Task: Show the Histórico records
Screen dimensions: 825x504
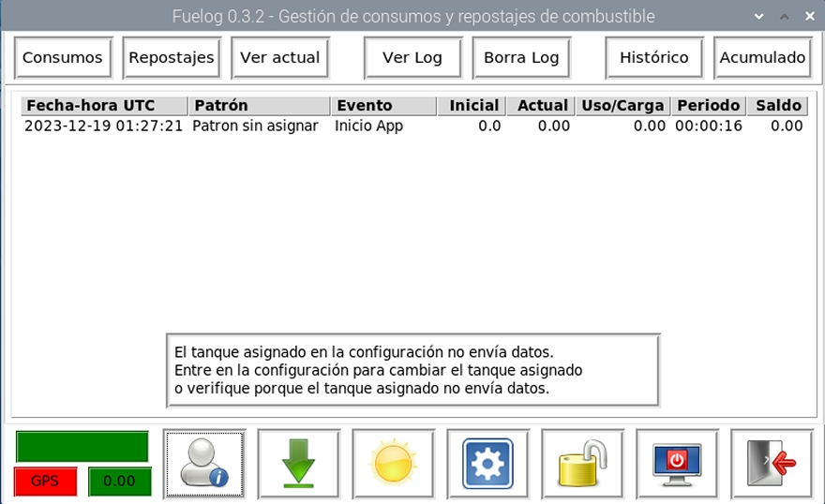Action: click(653, 58)
